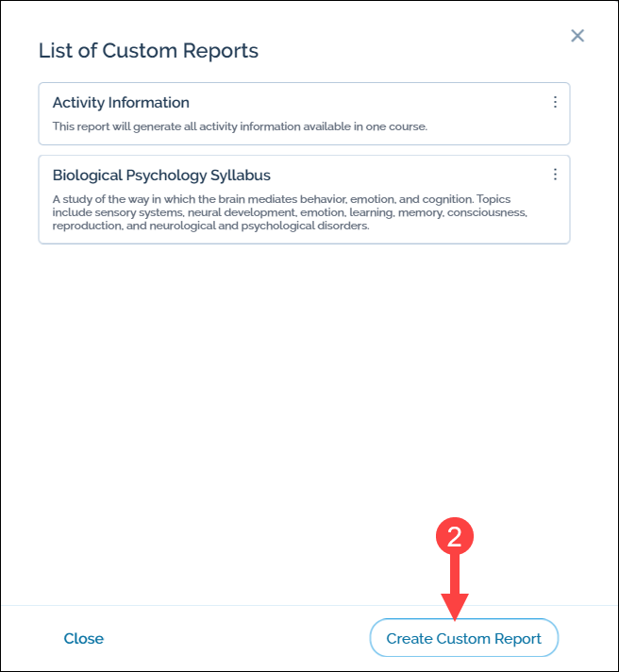Click the footer space between the two buttons
This screenshot has width=619, height=672.
(236, 639)
